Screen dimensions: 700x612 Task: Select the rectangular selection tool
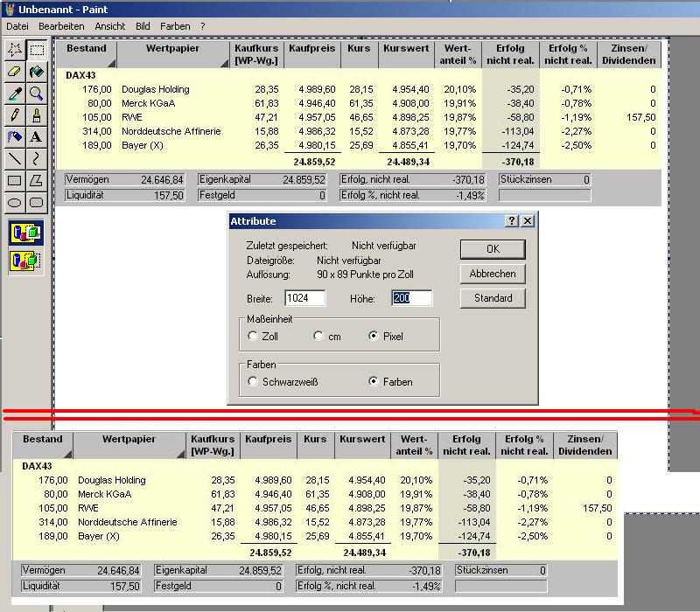pos(36,49)
